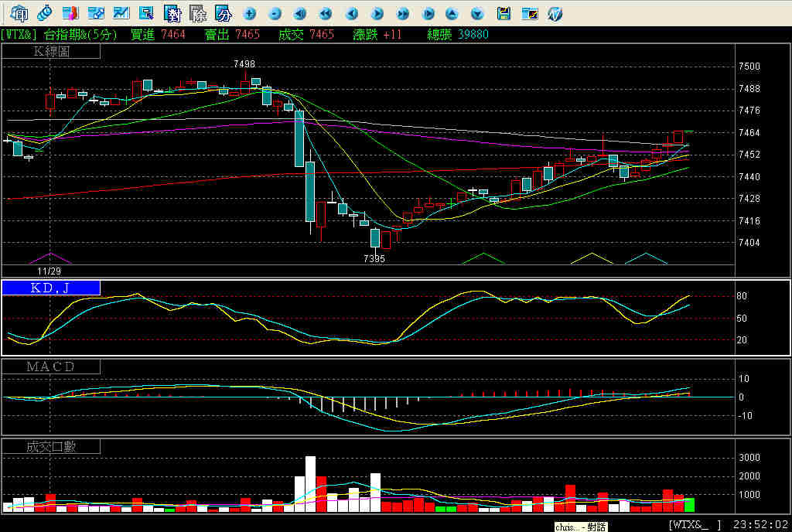Screen dimensions: 792x532
Task: Click the 7498 high price label
Action: click(x=244, y=64)
